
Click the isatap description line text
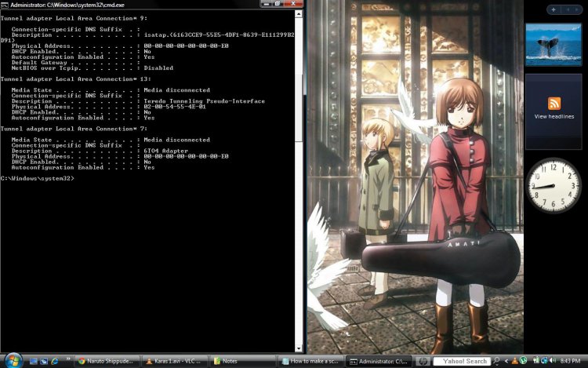(x=219, y=35)
